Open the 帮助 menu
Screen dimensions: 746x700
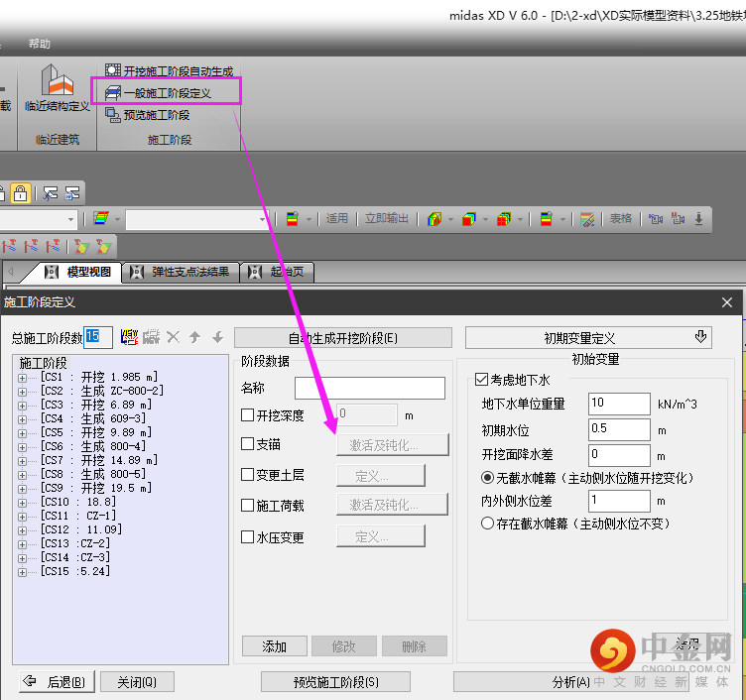pyautogui.click(x=40, y=45)
